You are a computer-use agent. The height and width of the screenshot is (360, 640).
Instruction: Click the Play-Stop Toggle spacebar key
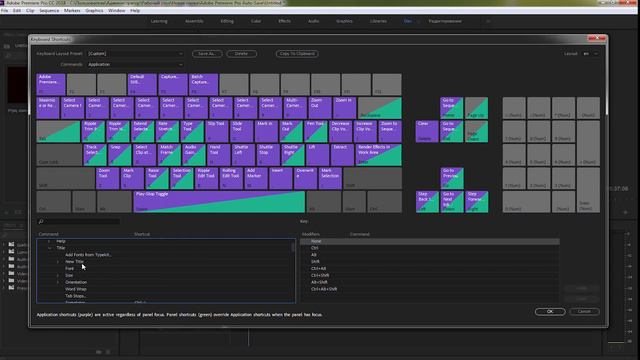pos(219,202)
